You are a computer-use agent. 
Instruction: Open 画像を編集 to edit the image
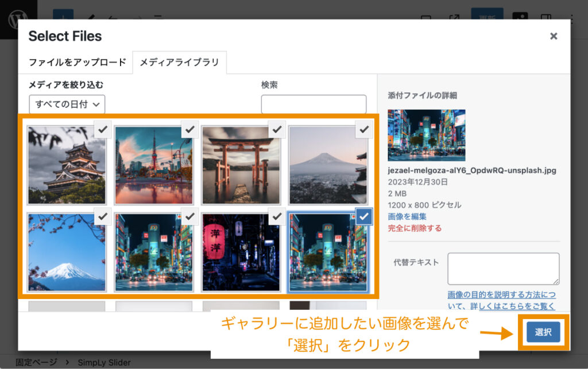click(407, 215)
